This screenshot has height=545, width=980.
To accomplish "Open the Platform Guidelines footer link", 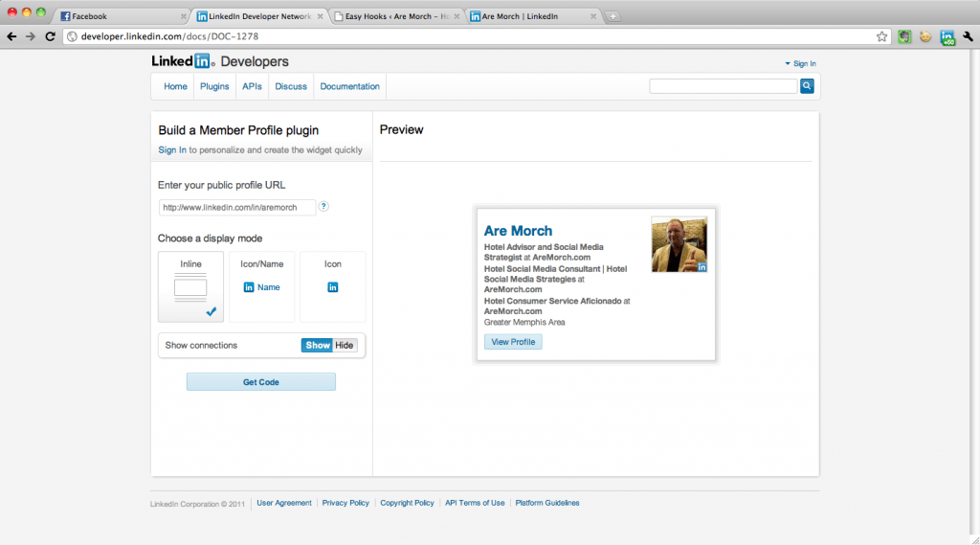I will tap(546, 503).
